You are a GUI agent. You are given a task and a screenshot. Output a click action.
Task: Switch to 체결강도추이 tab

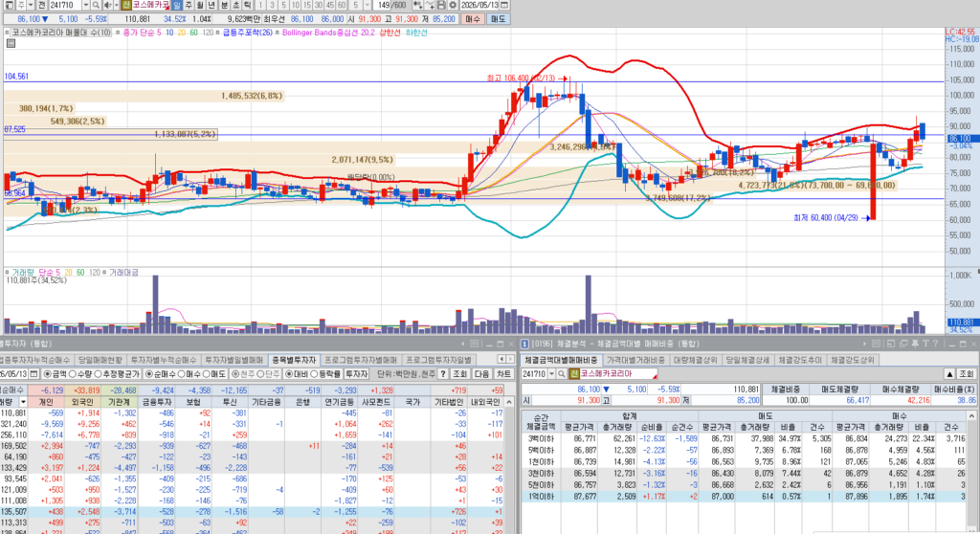click(x=800, y=360)
